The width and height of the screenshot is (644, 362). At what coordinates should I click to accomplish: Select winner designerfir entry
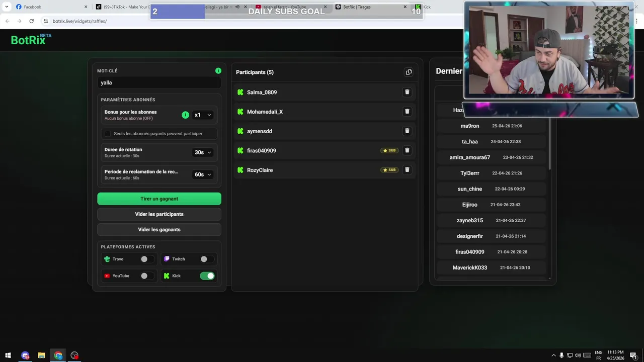click(491, 236)
